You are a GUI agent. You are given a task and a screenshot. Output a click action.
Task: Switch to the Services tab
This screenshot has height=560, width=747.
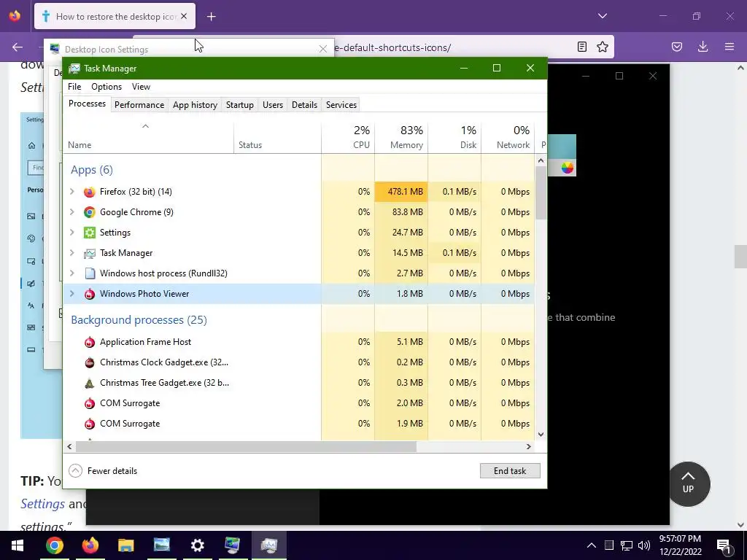tap(341, 105)
